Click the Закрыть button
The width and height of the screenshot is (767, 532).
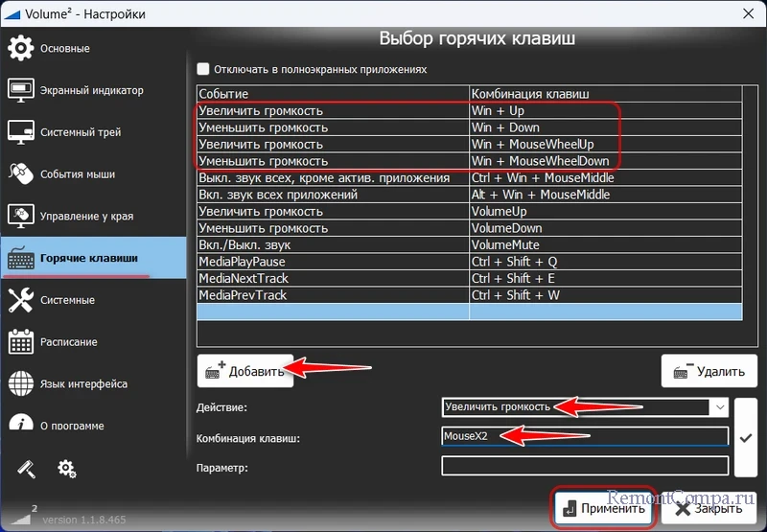pos(710,509)
